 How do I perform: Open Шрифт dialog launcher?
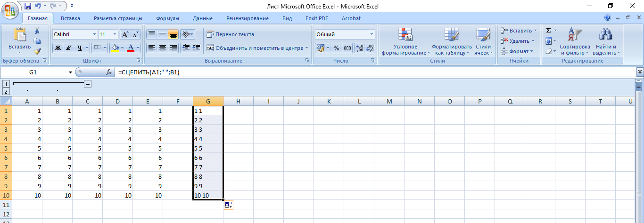(x=139, y=61)
